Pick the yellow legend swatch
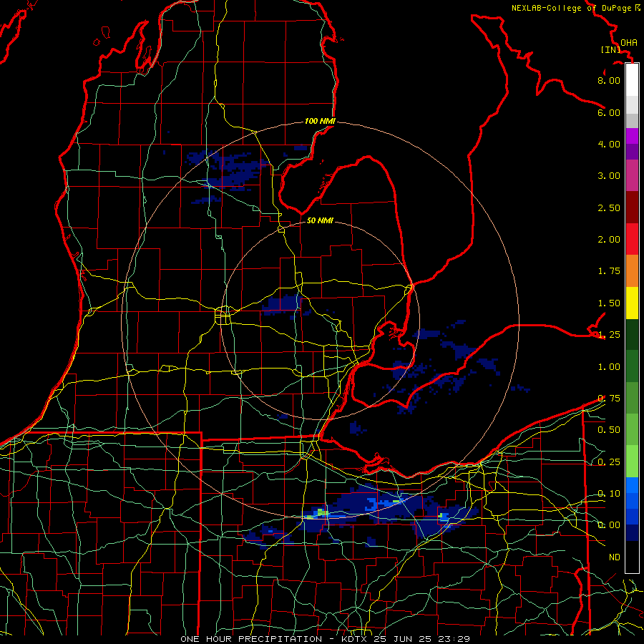The height and width of the screenshot is (644, 644). pyautogui.click(x=632, y=303)
